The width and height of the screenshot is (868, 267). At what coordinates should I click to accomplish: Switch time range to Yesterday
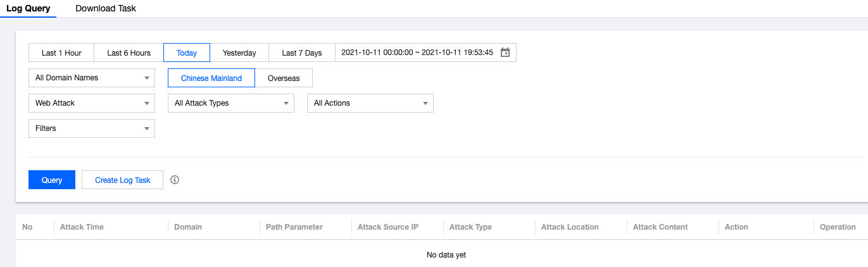point(239,53)
